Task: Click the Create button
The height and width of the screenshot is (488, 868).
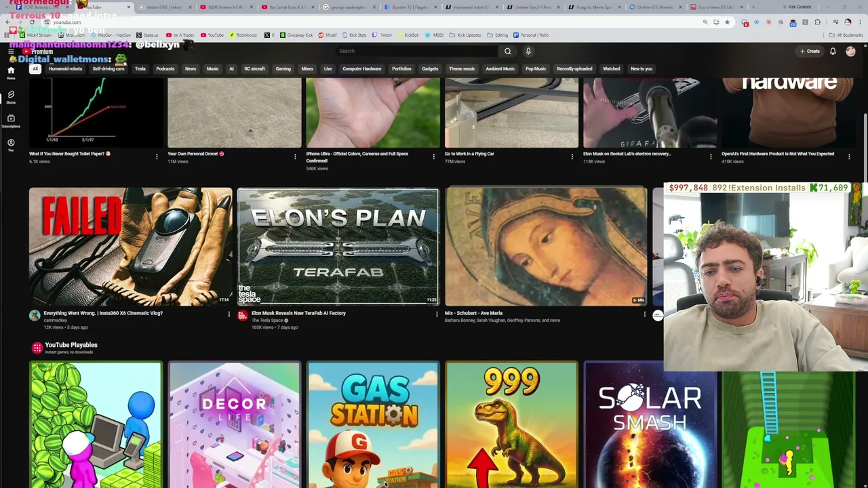Action: point(810,52)
